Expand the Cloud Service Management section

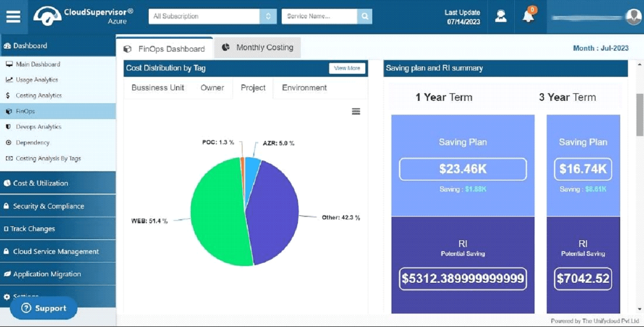(58, 252)
